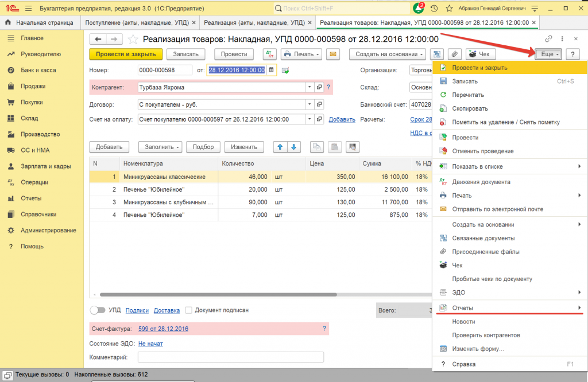588x382 pixels.
Task: Move table row down arrow
Action: (294, 147)
